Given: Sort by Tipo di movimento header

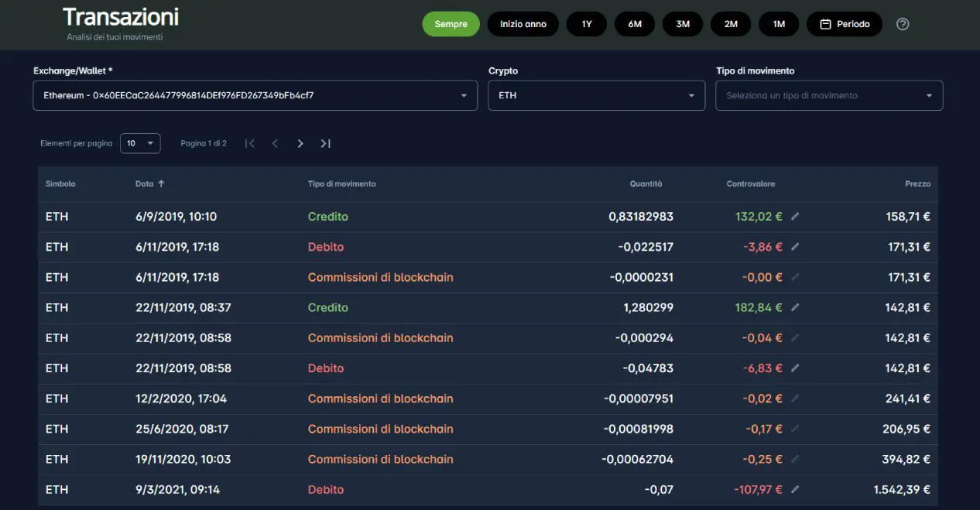Looking at the screenshot, I should pos(341,184).
